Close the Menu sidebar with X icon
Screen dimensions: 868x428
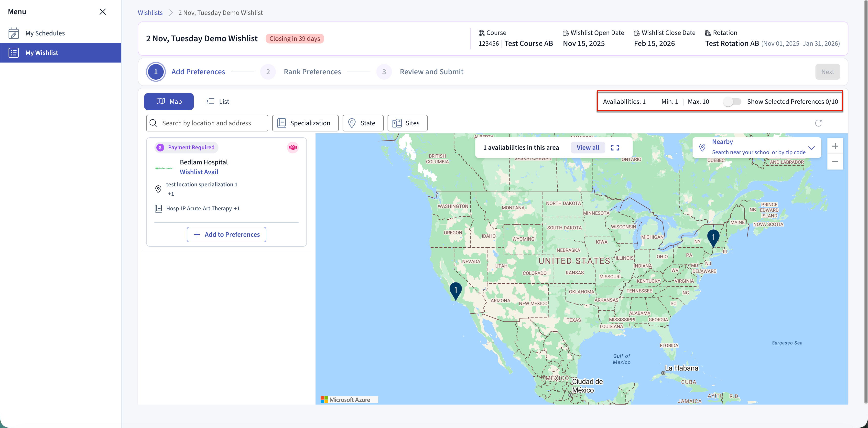click(102, 12)
